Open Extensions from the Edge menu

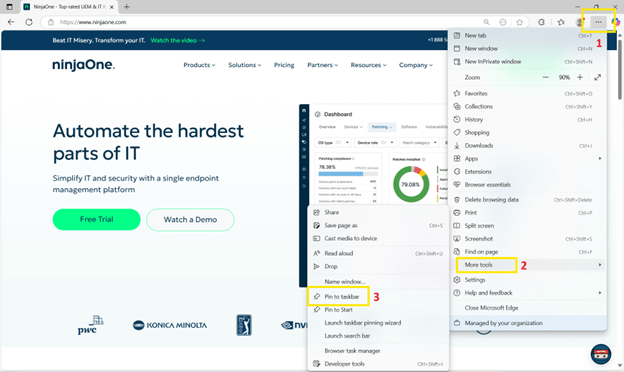[528, 171]
